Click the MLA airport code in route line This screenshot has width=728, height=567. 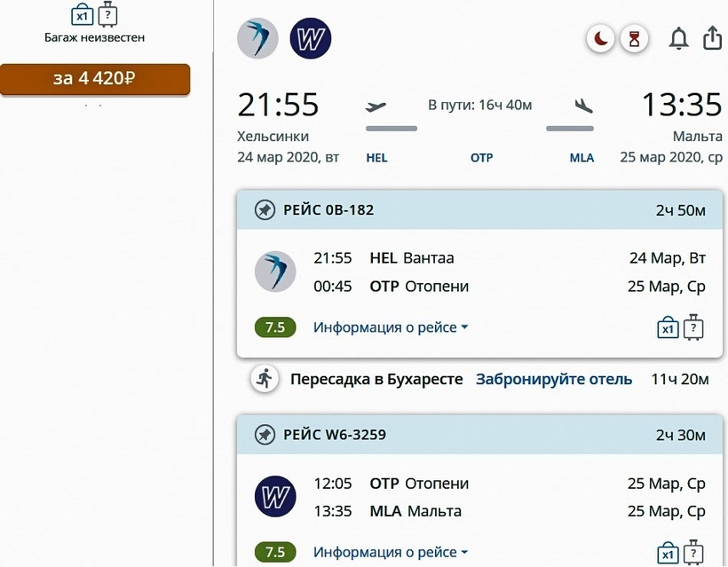(582, 158)
